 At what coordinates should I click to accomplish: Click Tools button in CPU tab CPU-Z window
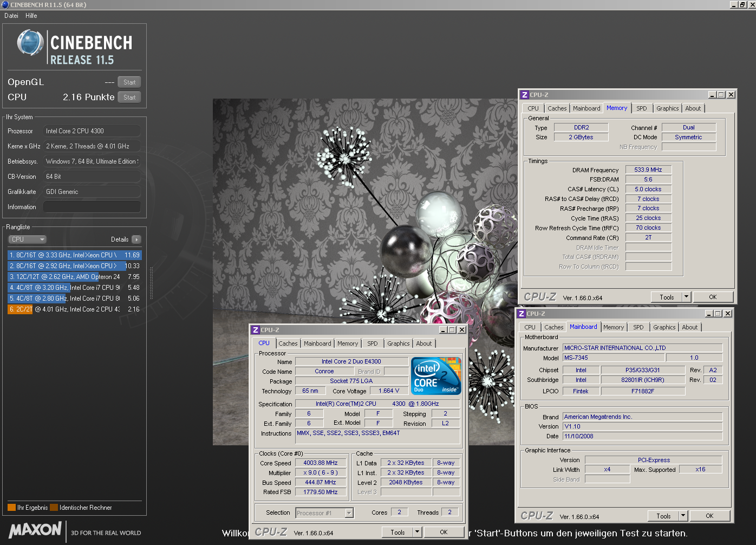click(397, 532)
